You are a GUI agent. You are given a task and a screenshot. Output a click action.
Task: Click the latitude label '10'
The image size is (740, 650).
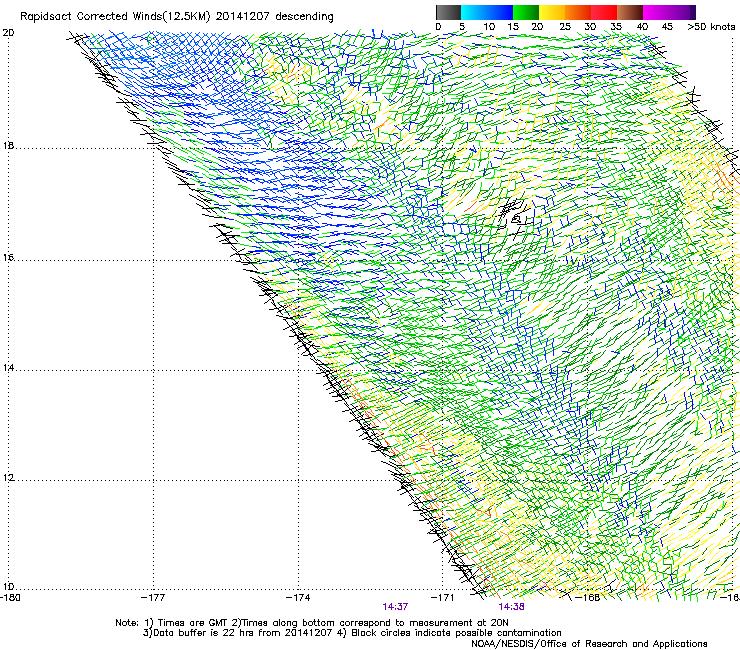click(x=8, y=587)
